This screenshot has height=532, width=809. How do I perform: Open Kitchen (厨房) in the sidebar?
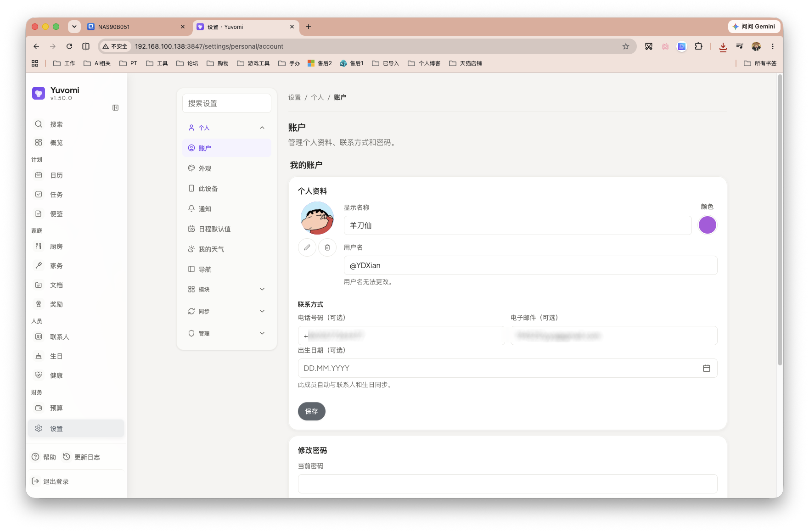(76, 246)
